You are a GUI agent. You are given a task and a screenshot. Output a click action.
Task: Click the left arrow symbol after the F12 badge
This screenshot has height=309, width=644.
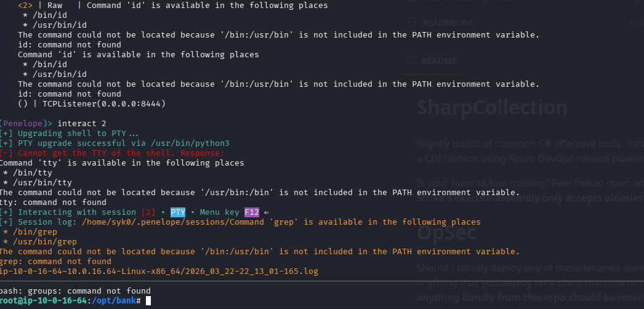[266, 212]
